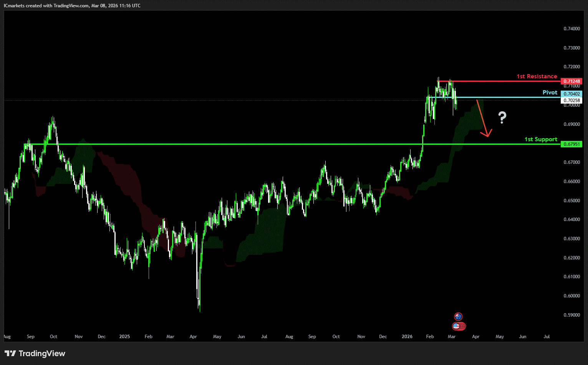Image resolution: width=588 pixels, height=365 pixels.
Task: Click the red 0.71248 price tag
Action: click(x=571, y=81)
